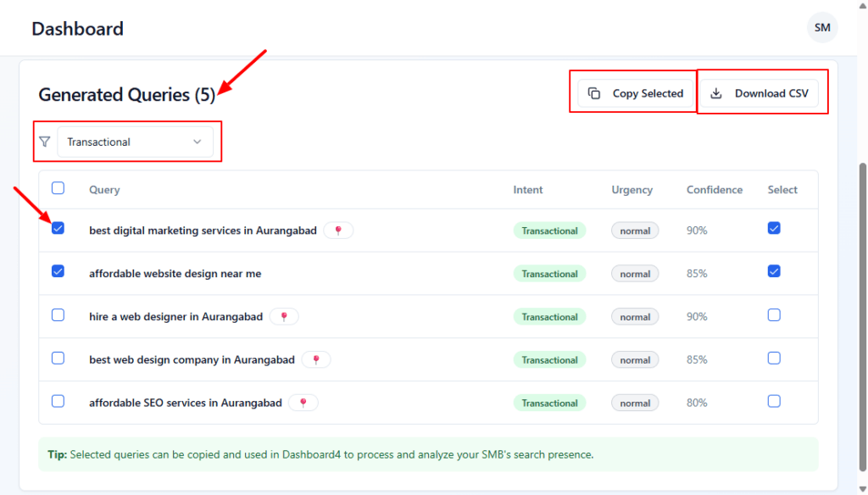Uncheck left checkbox for affordable website design row
The width and height of the screenshot is (868, 495).
tap(58, 271)
